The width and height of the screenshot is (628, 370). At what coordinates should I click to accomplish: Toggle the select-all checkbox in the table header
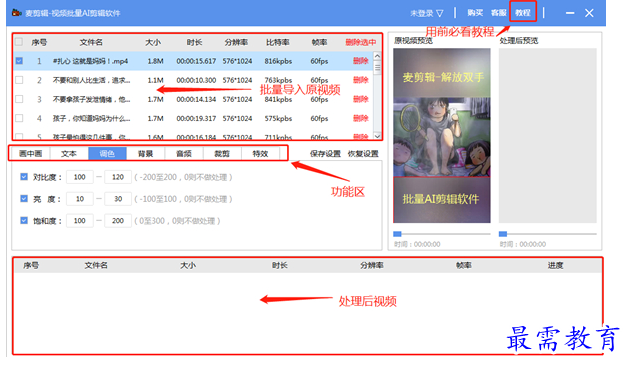19,42
